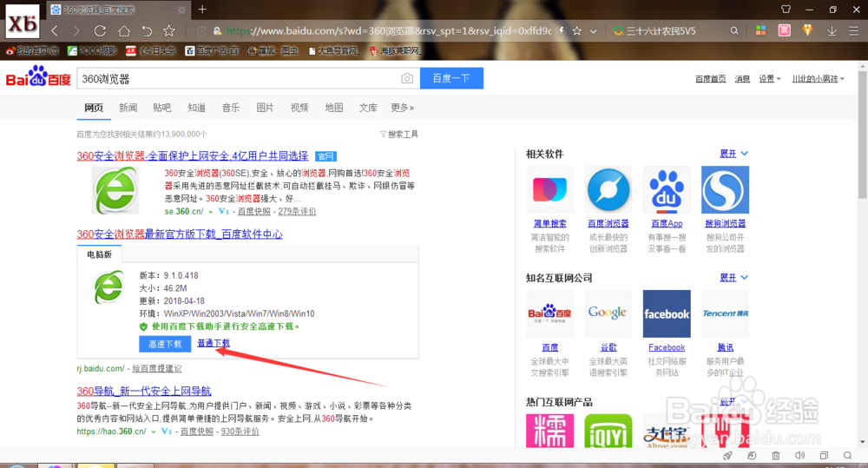Click the camera image-search icon in Baidu box

tap(407, 79)
